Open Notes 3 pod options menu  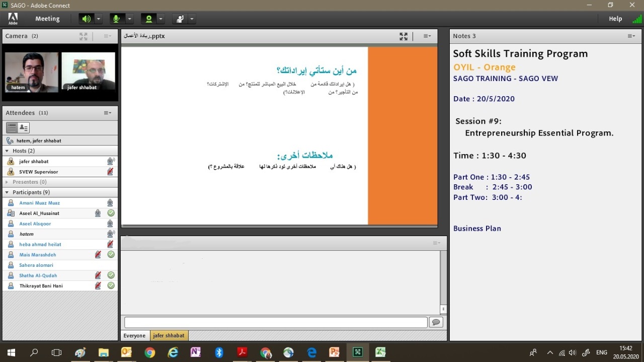pyautogui.click(x=631, y=36)
